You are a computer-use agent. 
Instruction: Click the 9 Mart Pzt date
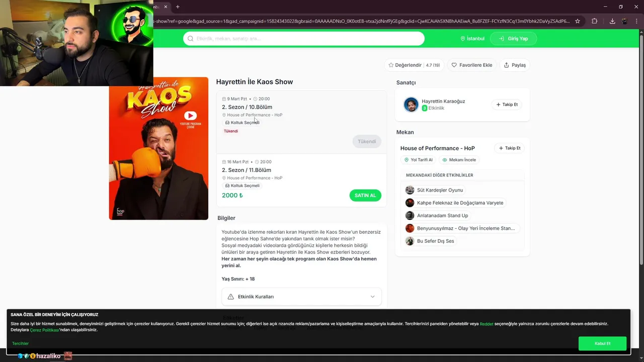click(x=237, y=99)
